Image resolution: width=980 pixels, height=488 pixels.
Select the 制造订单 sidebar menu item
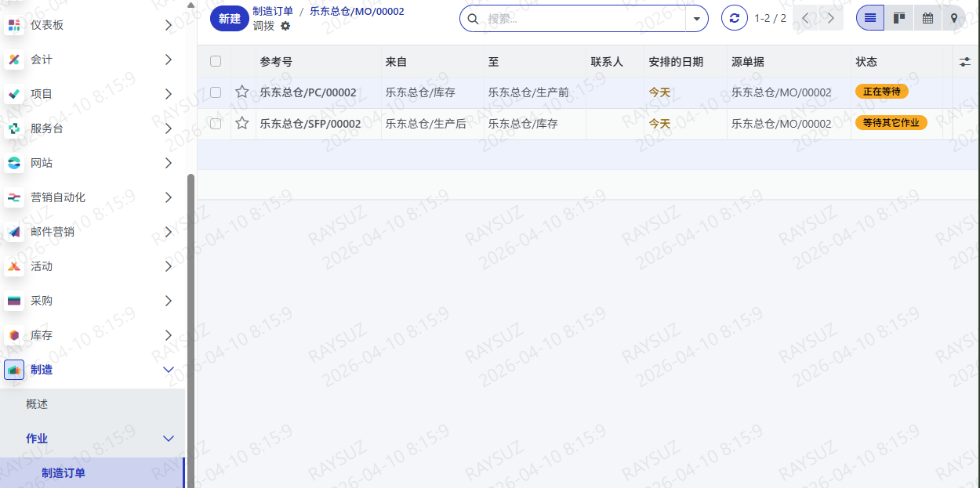pos(93,473)
